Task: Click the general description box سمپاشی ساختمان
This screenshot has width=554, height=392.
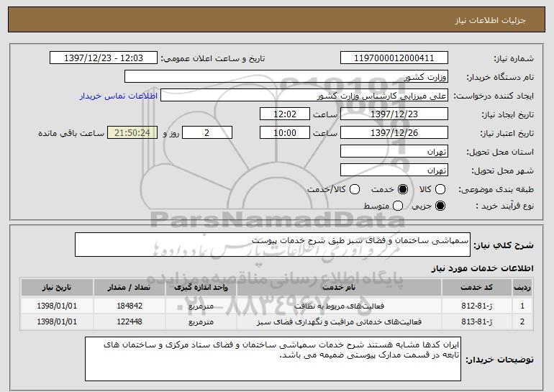Action: [273, 245]
